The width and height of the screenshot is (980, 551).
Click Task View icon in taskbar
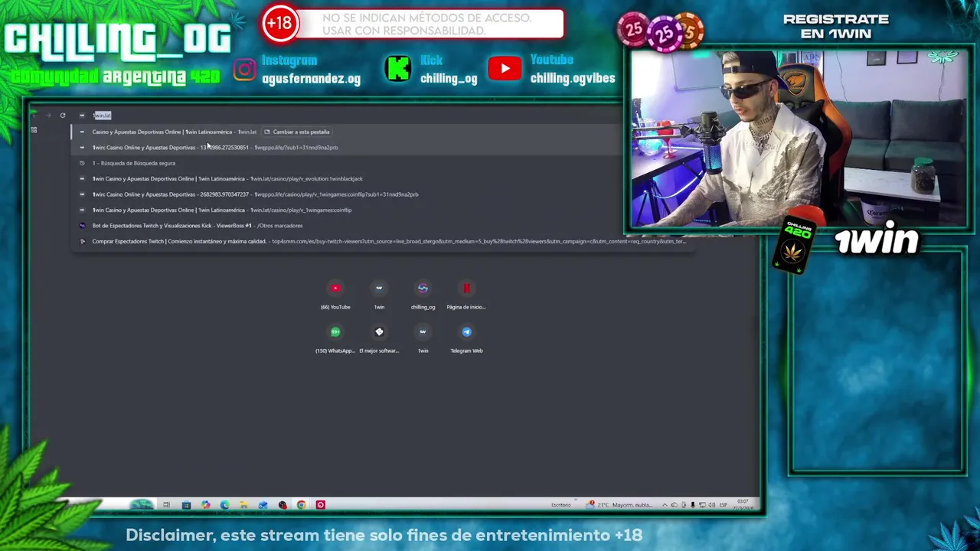[166, 505]
